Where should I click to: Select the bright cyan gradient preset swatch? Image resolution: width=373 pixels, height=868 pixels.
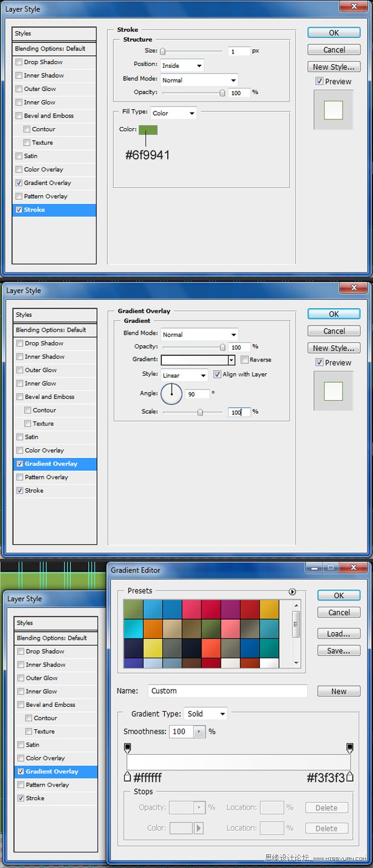point(134,628)
